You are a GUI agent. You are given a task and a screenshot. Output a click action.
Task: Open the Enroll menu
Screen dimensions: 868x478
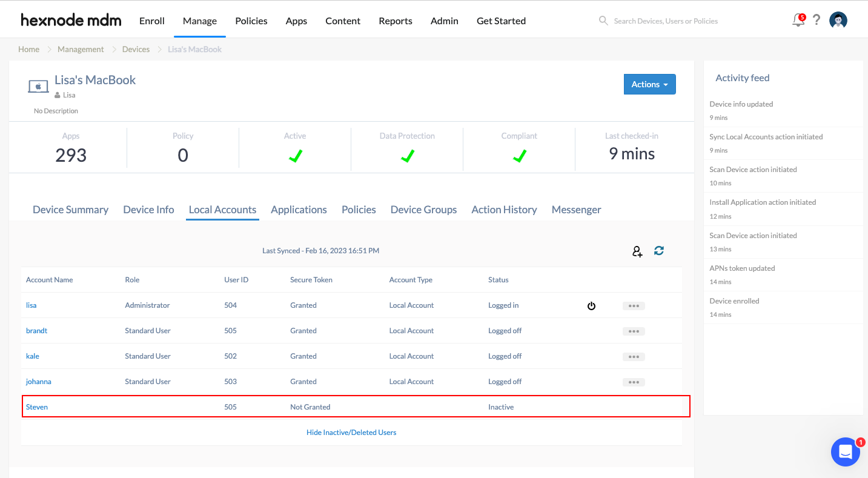pos(152,21)
